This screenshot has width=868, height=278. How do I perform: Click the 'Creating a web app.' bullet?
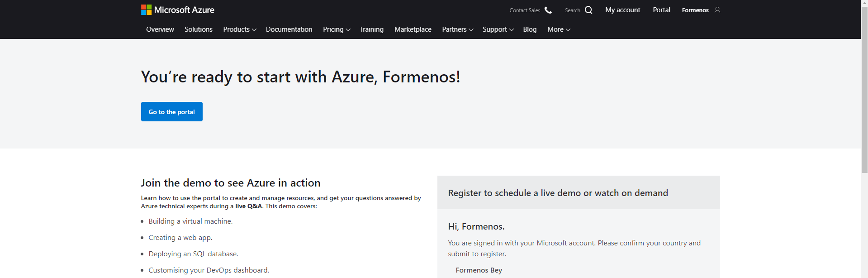coord(180,238)
